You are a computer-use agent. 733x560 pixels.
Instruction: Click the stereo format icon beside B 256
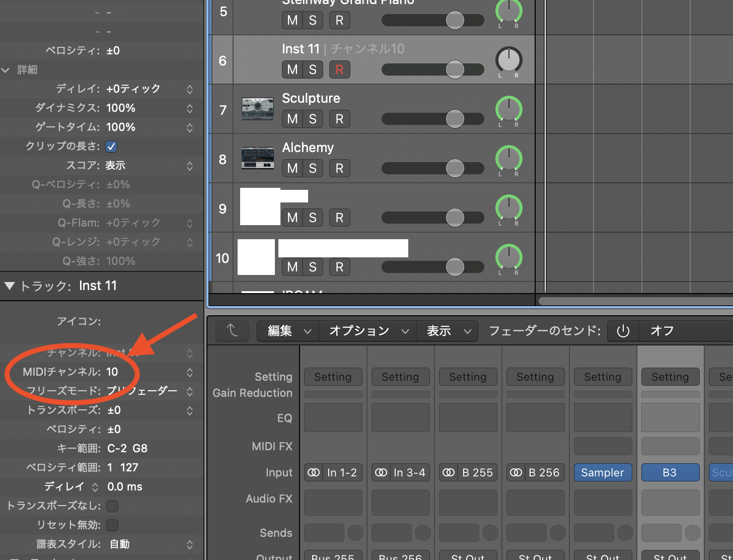pos(516,472)
